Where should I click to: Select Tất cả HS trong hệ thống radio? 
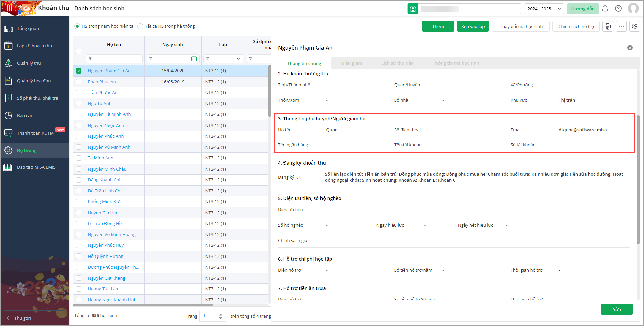(x=140, y=26)
